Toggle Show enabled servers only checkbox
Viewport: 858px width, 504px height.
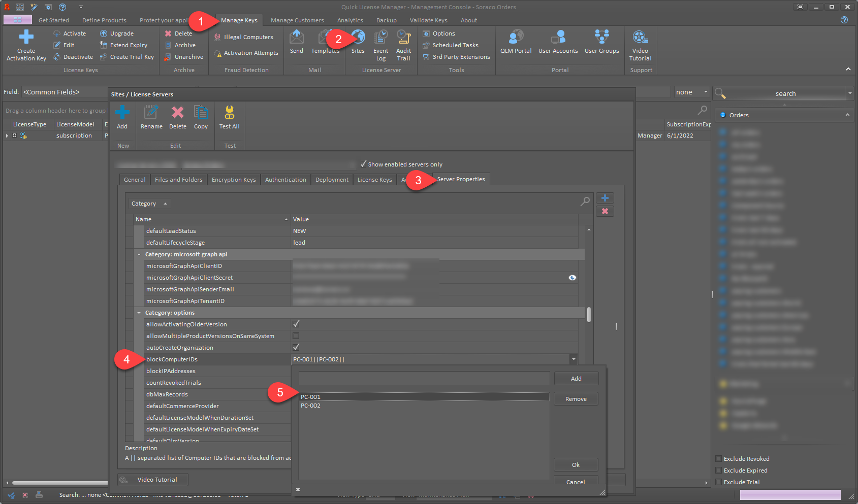point(363,164)
